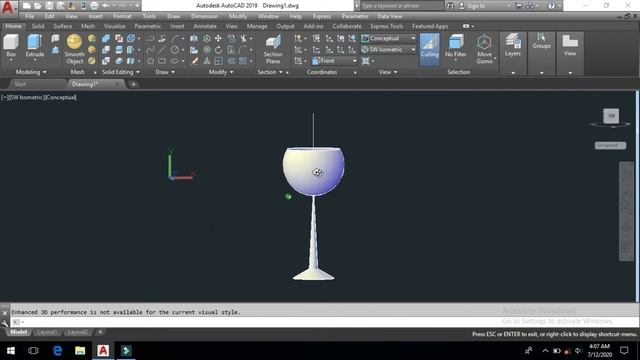Open Microsoft Edge from taskbar
640x360 pixels.
tap(57, 351)
